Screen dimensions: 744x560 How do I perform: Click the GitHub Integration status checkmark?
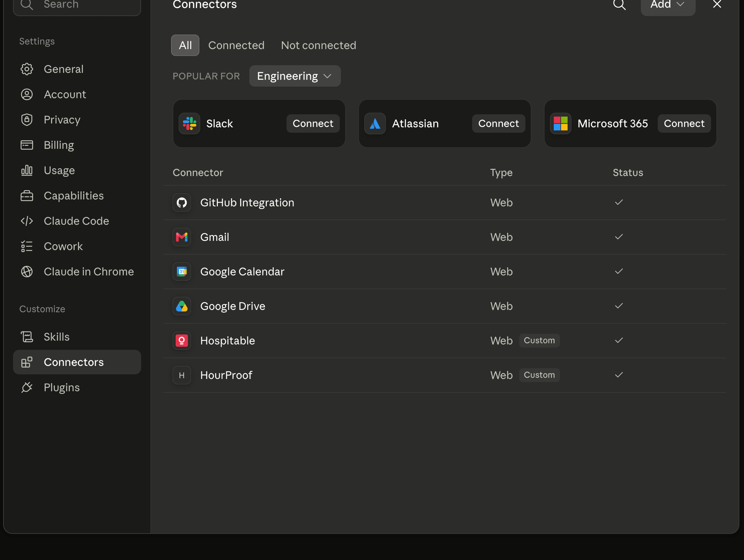(619, 202)
